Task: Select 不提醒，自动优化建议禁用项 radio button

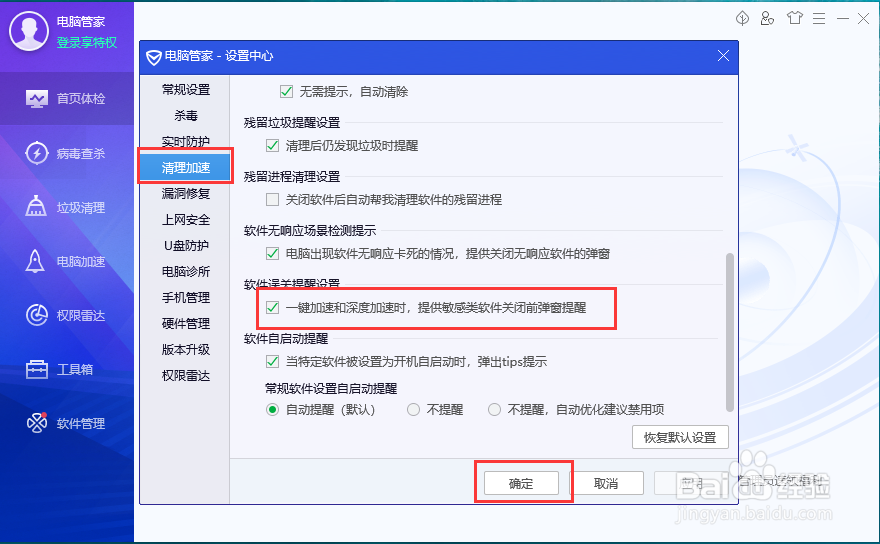Action: (x=494, y=410)
